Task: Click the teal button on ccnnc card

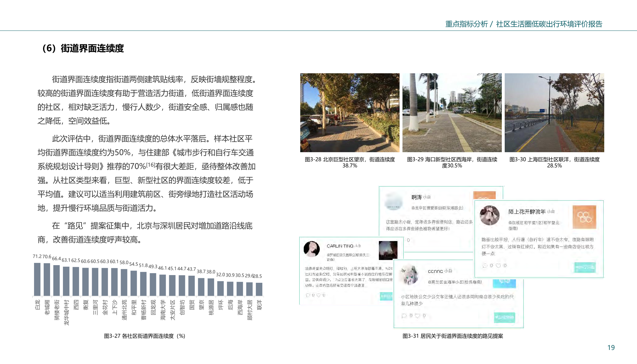Action: [x=504, y=317]
